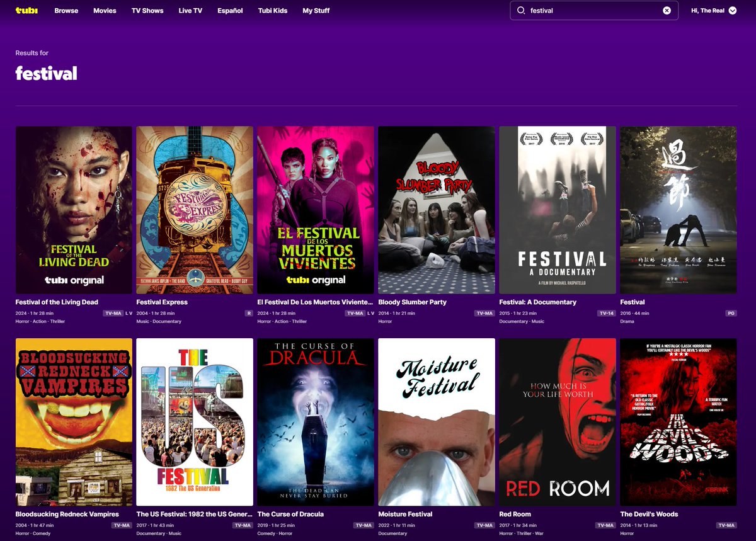Click the Tubi logo

(26, 10)
